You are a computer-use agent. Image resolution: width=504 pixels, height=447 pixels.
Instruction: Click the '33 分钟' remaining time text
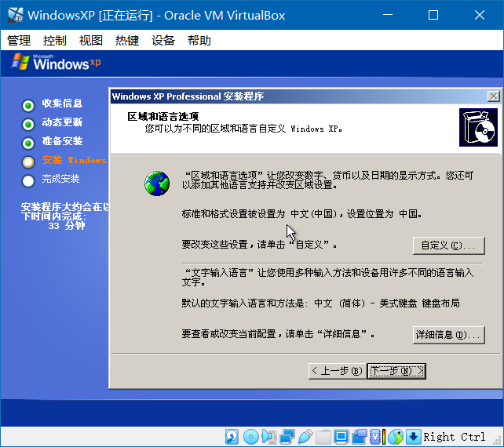click(x=67, y=226)
